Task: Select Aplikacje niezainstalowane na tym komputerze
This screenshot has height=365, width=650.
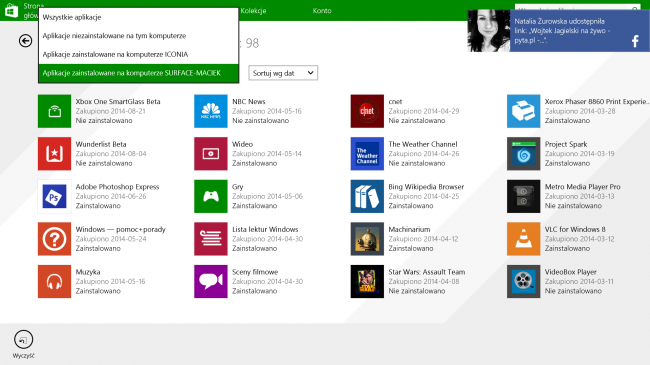Action: coord(138,36)
